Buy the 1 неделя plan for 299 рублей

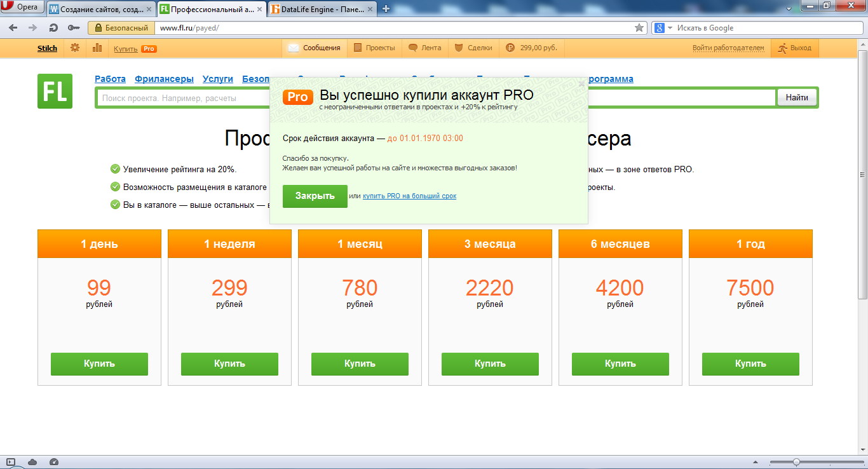coord(229,364)
